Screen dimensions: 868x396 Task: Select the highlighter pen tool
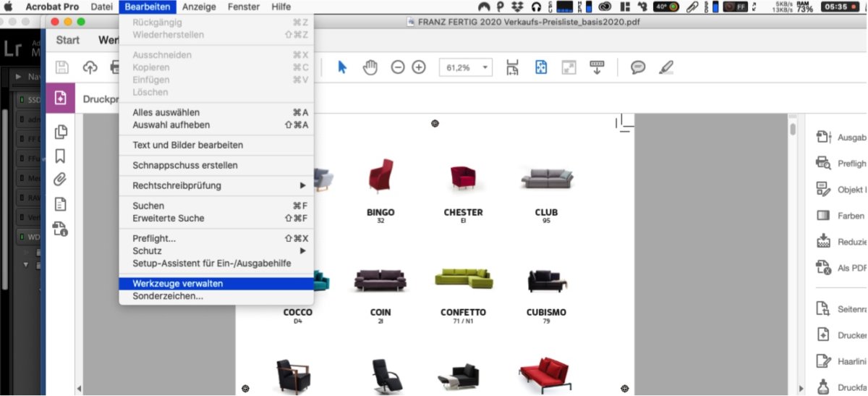click(x=666, y=67)
